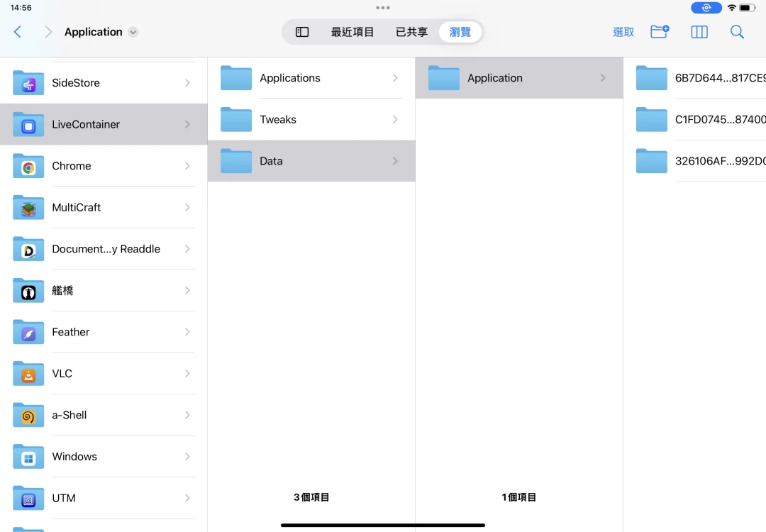Expand the Feather folder chevron

[187, 332]
